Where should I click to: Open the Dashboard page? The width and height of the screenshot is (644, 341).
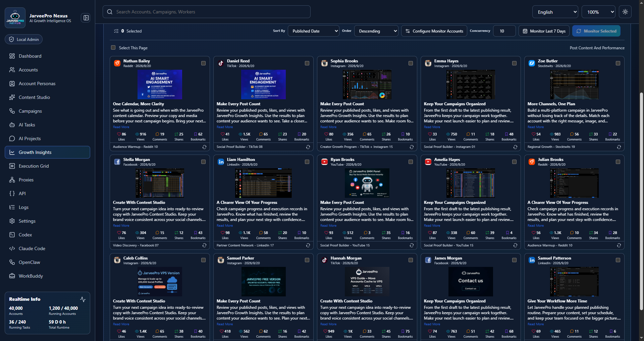[47, 56]
